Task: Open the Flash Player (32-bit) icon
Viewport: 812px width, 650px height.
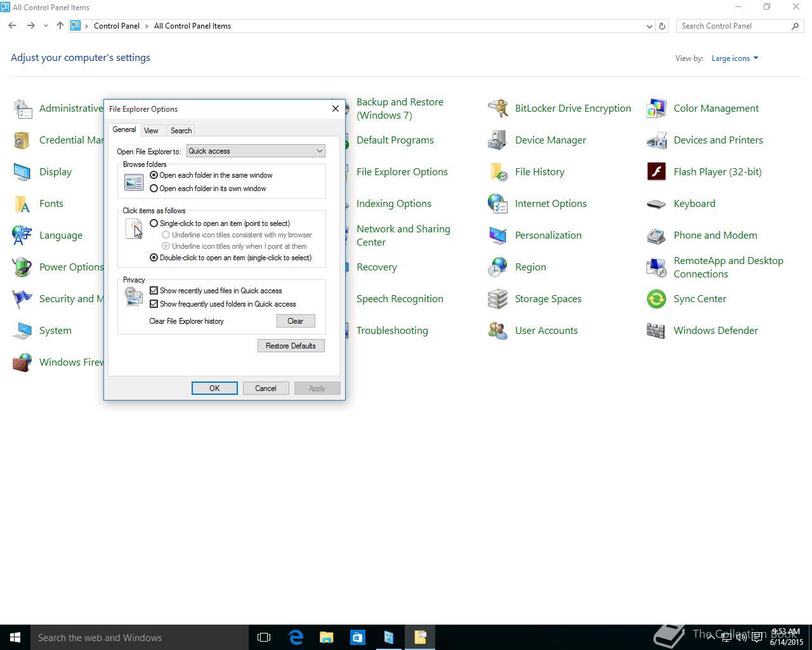Action: [x=656, y=172]
